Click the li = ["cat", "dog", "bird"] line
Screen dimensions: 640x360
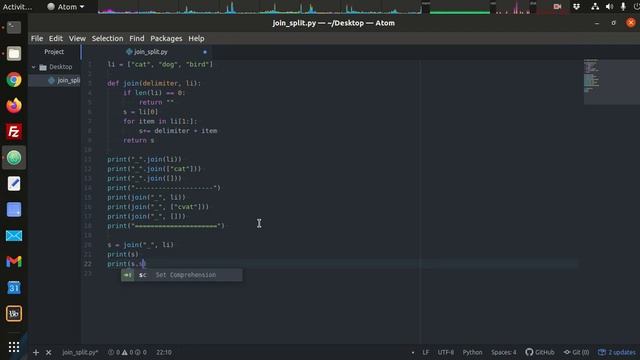(160, 64)
